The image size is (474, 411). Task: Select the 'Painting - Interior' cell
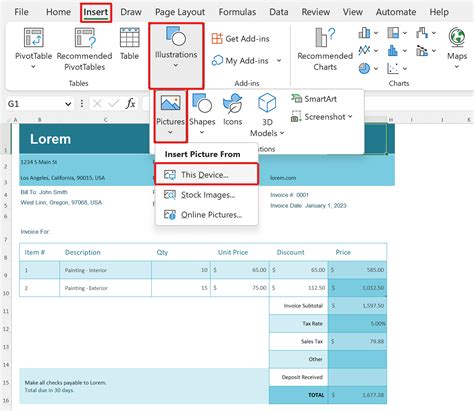(105, 270)
